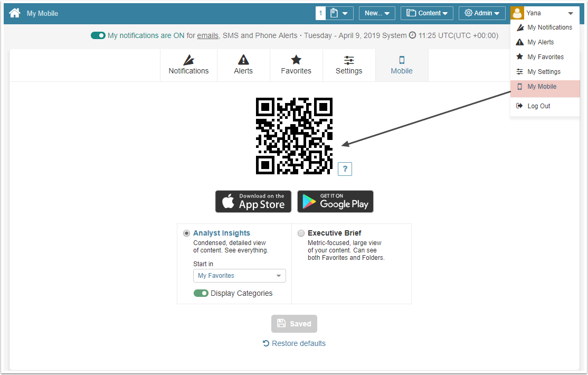Viewport: 588px width, 375px height.
Task: Click the home icon in the header
Action: (x=15, y=13)
